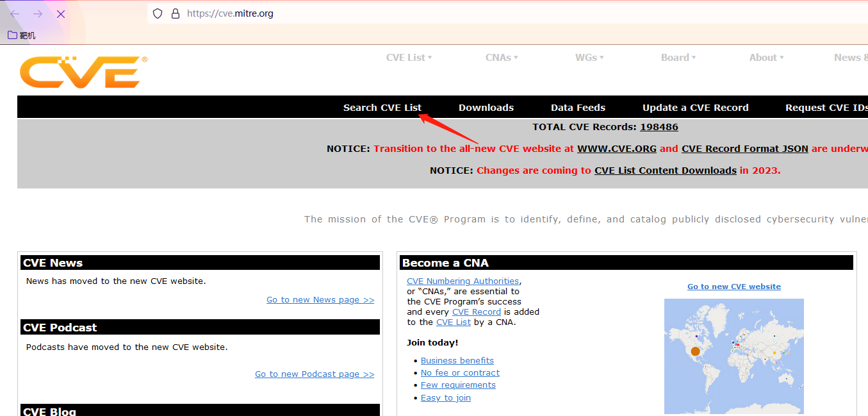
Task: Go back using the browser back arrow
Action: pyautogui.click(x=15, y=13)
